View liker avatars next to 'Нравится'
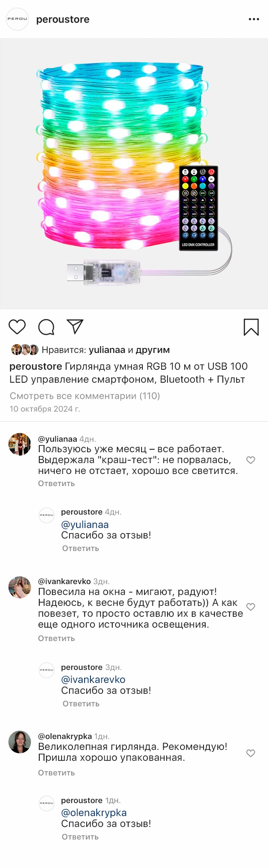The image size is (268, 868). click(25, 350)
